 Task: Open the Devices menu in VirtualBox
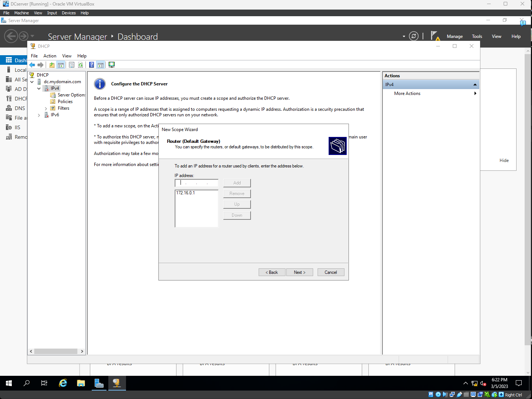pos(69,13)
